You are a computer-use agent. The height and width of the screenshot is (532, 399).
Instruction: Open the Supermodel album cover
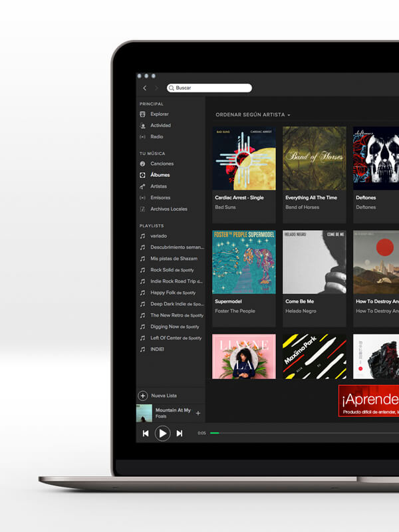244,262
